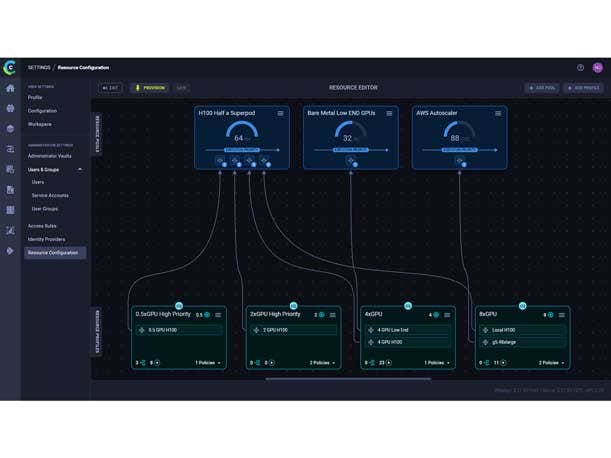Open 4xGPU profile hamburger menu
Viewport: 611px width, 458px height.
click(x=447, y=315)
